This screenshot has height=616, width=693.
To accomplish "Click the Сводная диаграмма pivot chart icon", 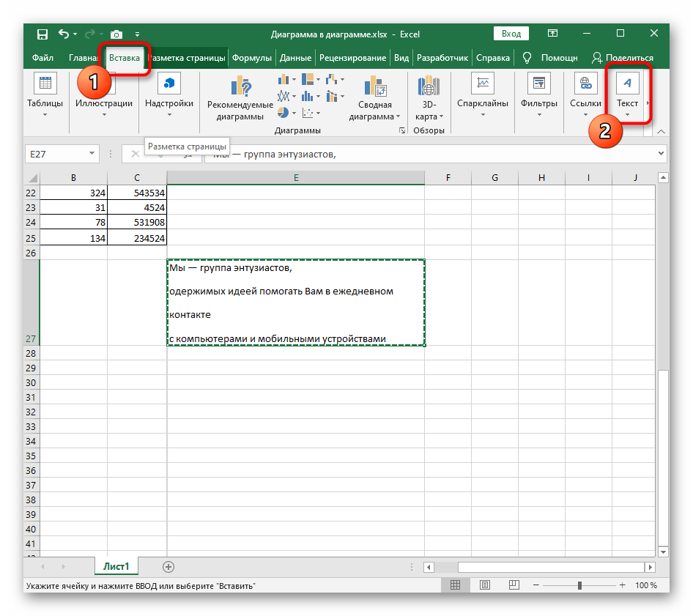I will (375, 86).
